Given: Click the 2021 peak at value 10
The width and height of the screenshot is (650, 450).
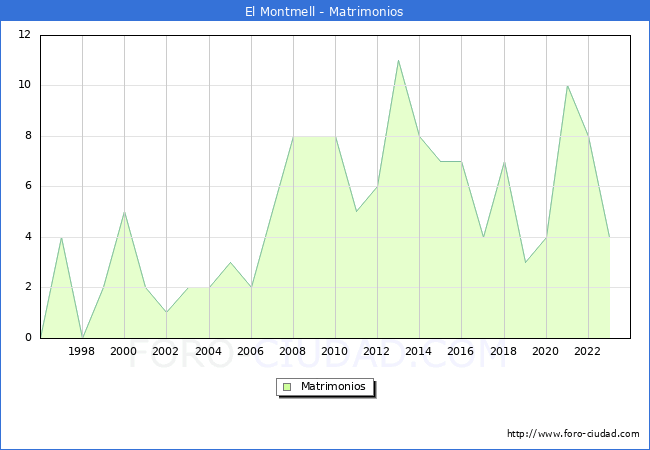Looking at the screenshot, I should coord(567,85).
